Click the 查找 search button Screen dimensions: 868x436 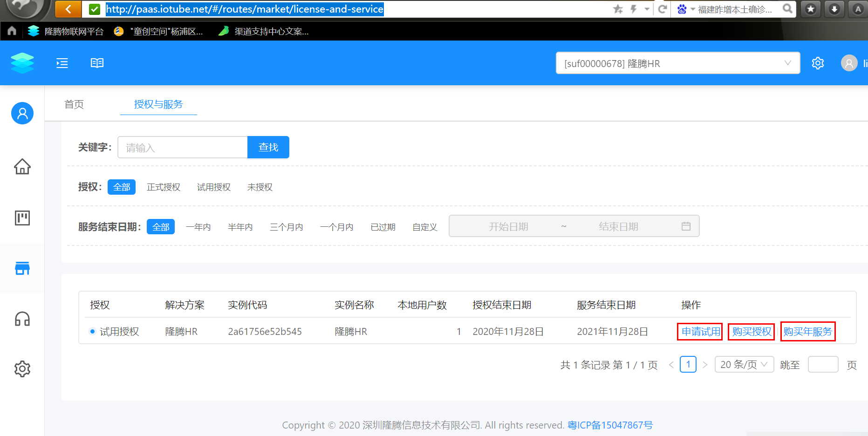[268, 147]
